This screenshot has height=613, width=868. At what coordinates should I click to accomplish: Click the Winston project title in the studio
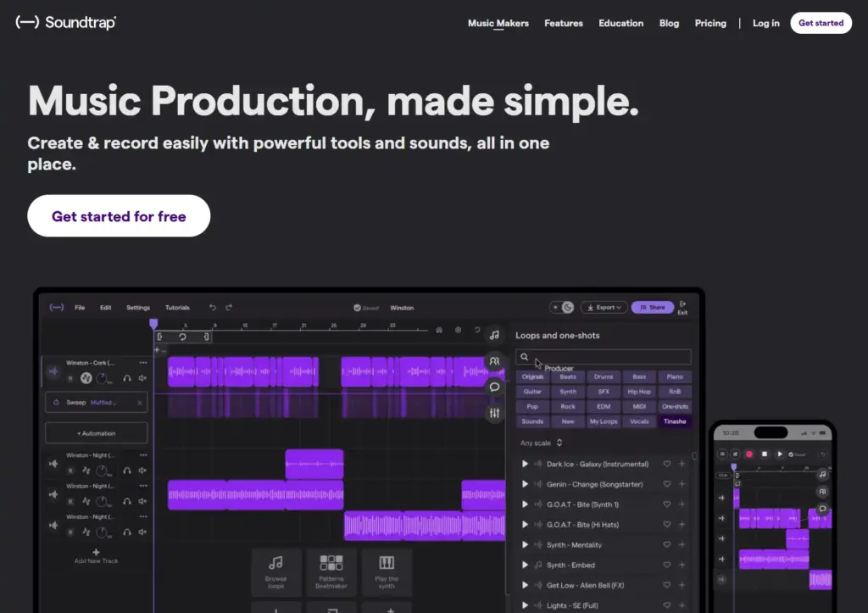402,308
